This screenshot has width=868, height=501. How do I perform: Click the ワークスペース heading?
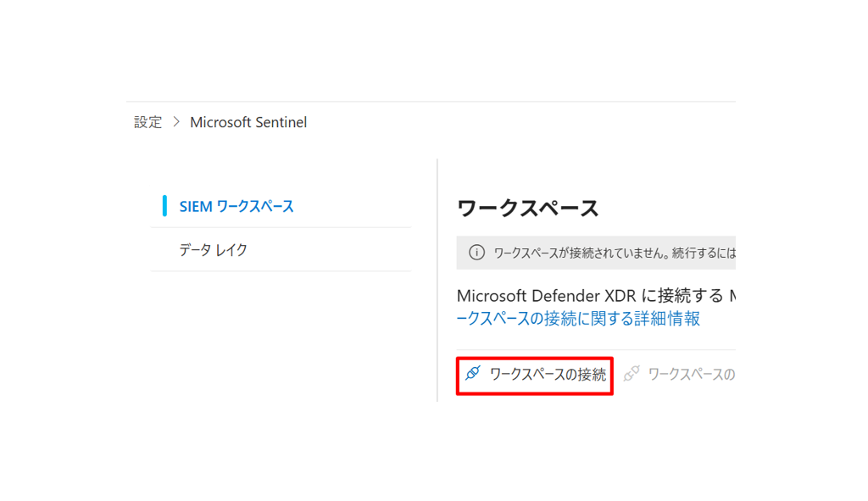(x=527, y=209)
